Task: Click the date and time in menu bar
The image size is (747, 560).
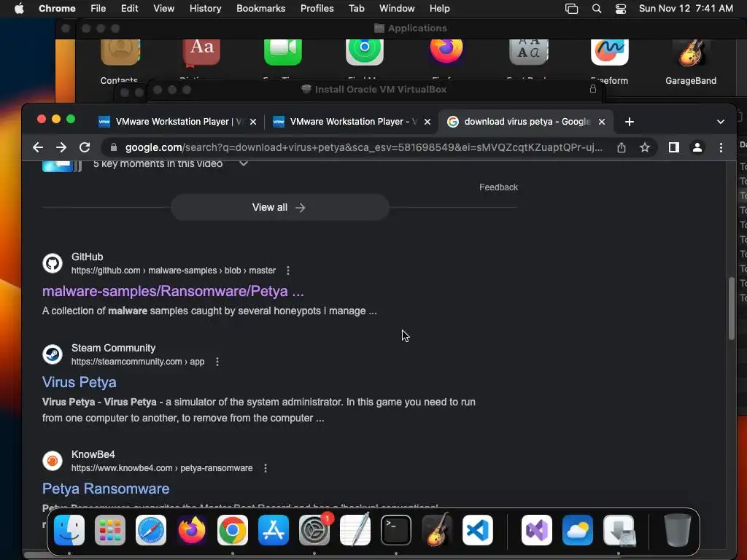Action: 686,9
